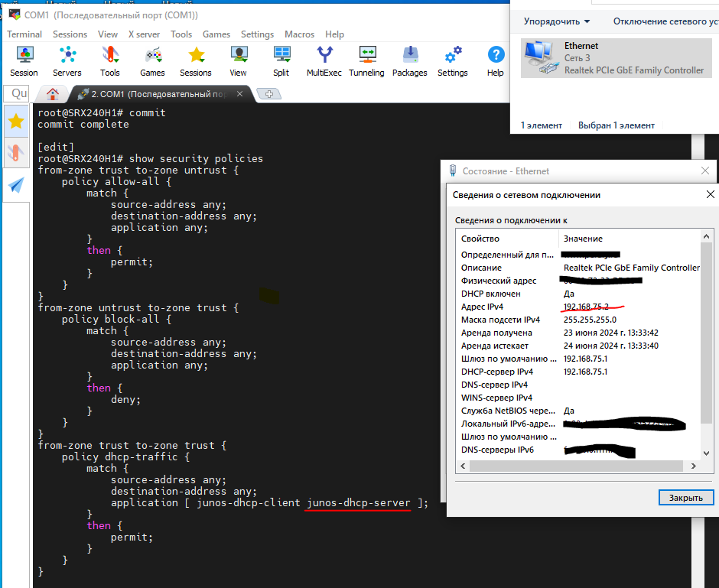Image resolution: width=719 pixels, height=588 pixels.
Task: Select the Аренда истекает row
Action: point(579,346)
